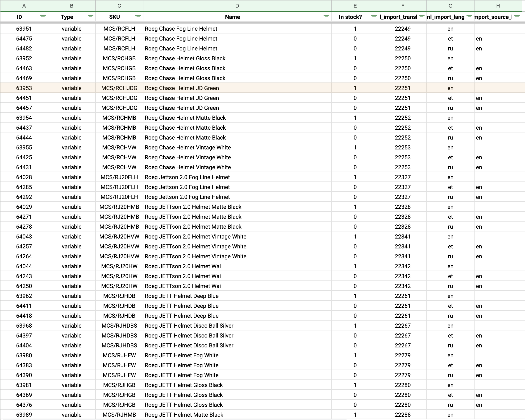Select the Name cell in row 63981
Viewport: 525px width, 420px height.
pos(237,385)
